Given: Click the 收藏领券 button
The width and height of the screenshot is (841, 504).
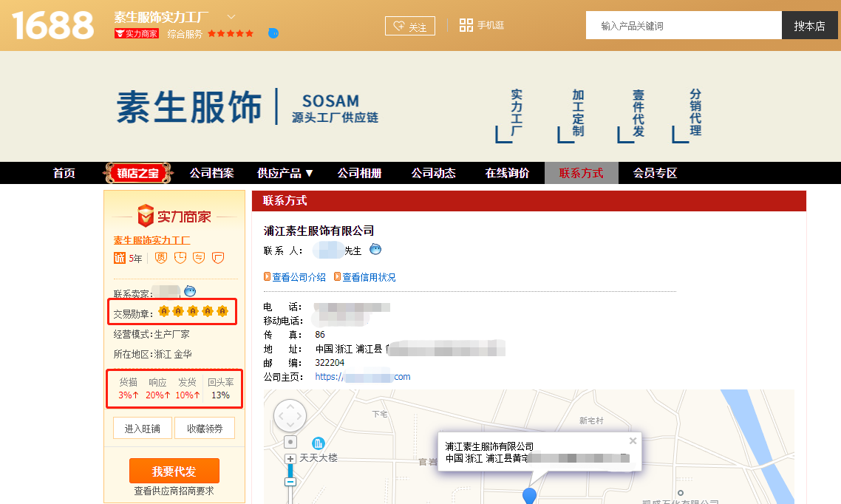Looking at the screenshot, I should click(x=205, y=429).
